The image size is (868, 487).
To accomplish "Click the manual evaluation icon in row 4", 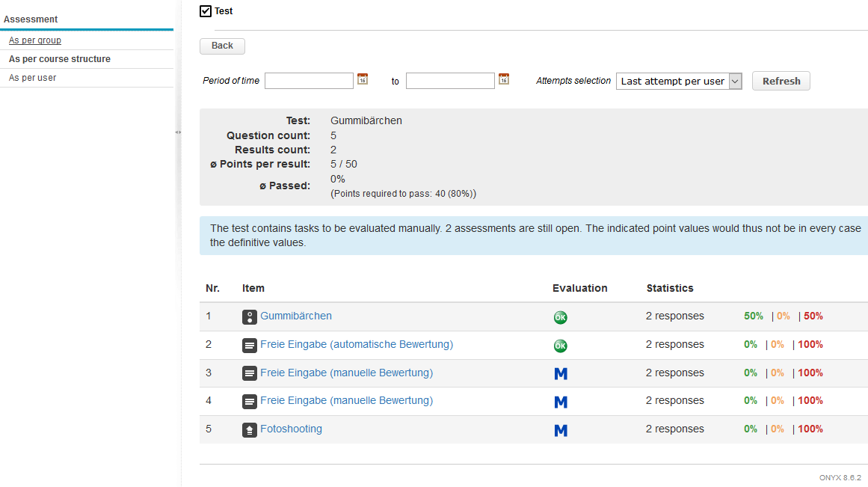I will (x=561, y=402).
